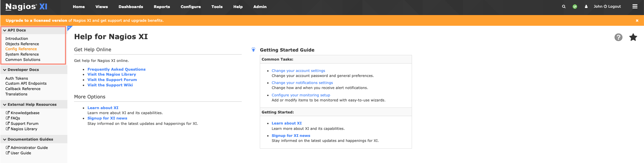Click the Nagios XI logo
The height and width of the screenshot is (163, 644).
26,7
